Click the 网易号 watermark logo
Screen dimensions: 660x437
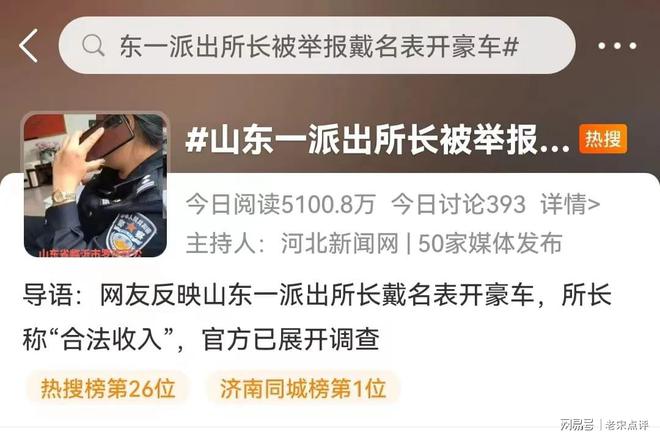tap(577, 424)
